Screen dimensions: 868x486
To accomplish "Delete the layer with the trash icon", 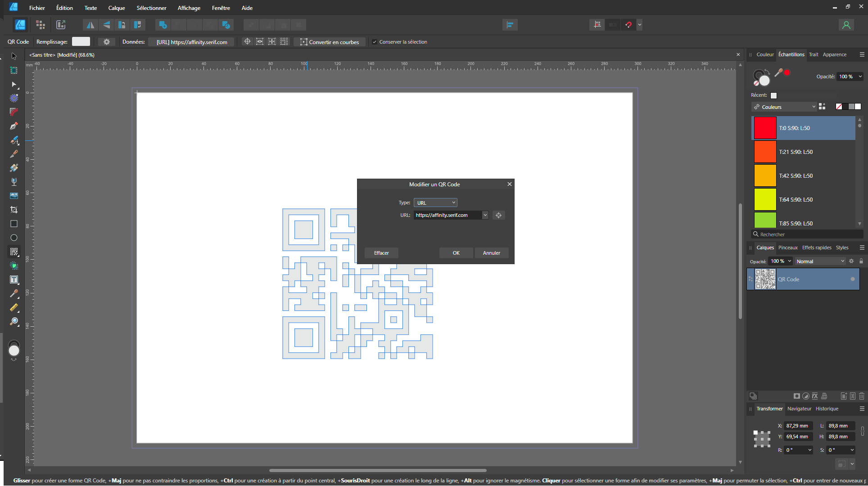I will pyautogui.click(x=861, y=396).
